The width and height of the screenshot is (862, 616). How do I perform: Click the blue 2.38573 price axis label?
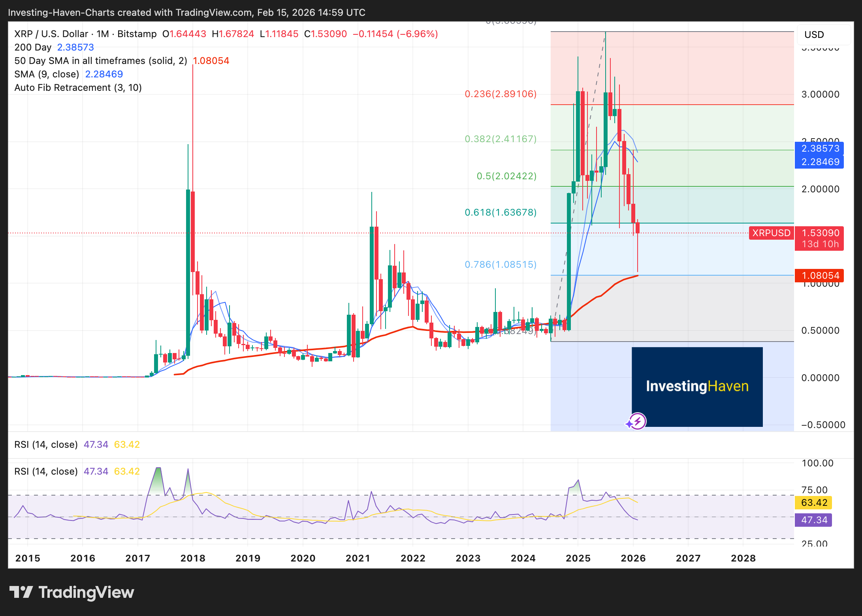tap(820, 148)
